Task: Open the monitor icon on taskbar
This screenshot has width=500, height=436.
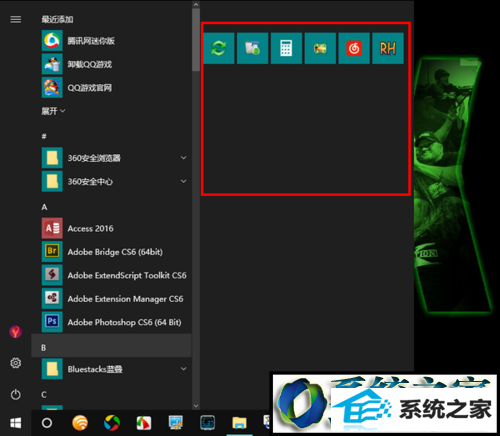Action: coord(176,423)
